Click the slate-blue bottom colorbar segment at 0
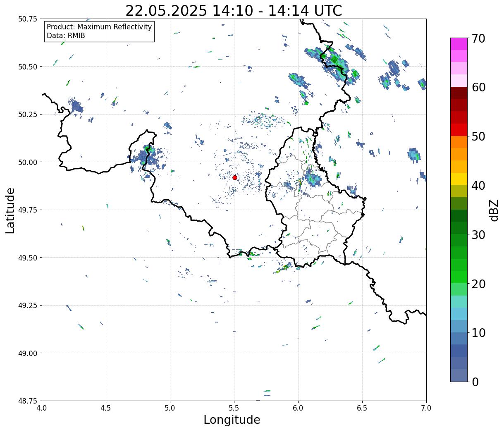 coord(459,375)
